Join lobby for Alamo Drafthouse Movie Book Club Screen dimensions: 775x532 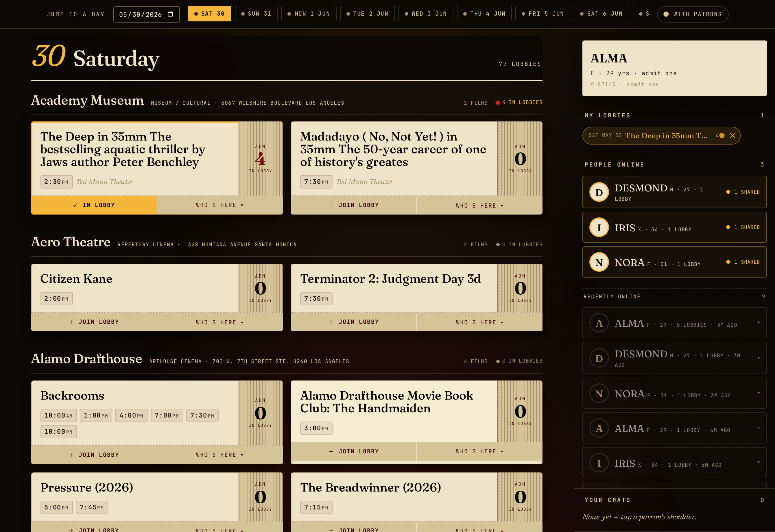(354, 451)
